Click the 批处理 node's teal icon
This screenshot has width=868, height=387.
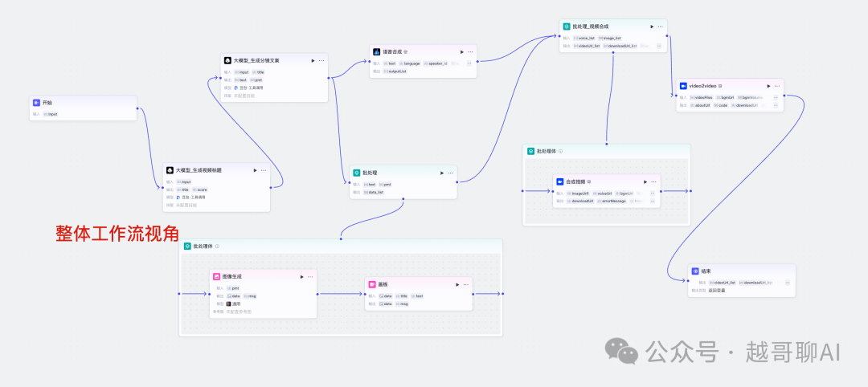click(x=357, y=173)
